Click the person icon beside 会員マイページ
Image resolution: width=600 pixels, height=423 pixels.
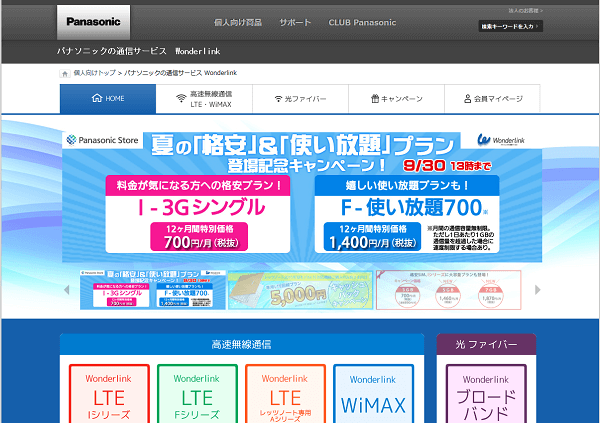467,99
